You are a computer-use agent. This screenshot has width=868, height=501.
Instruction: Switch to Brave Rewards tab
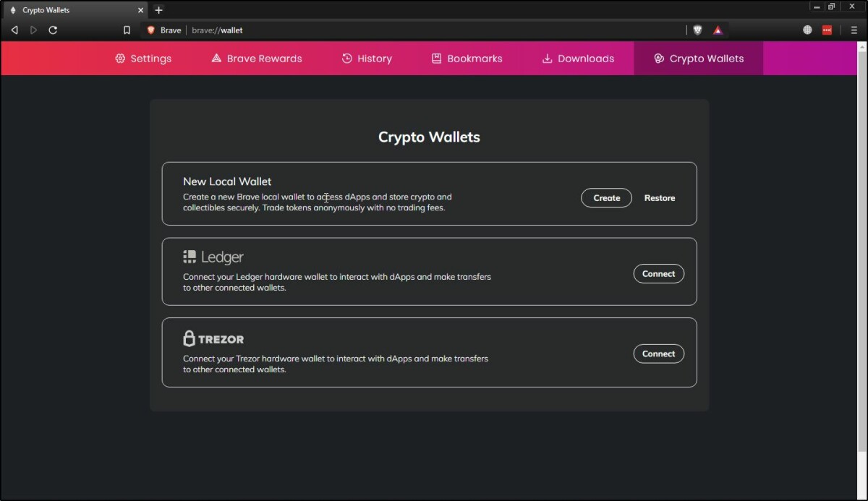click(256, 59)
